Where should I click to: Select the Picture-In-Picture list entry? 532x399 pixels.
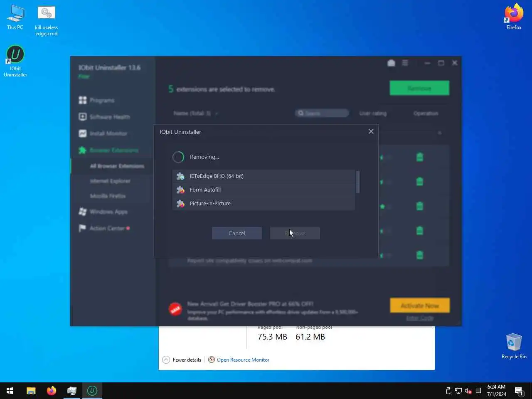(264, 204)
